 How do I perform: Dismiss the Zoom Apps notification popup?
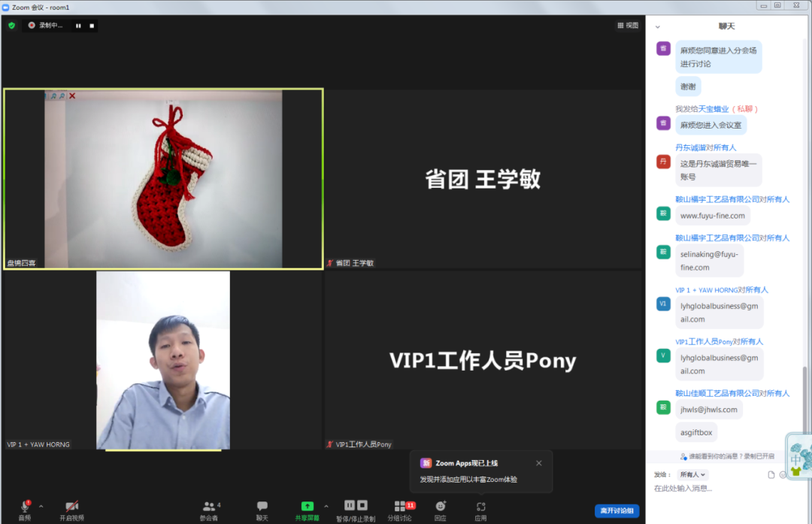pyautogui.click(x=538, y=463)
